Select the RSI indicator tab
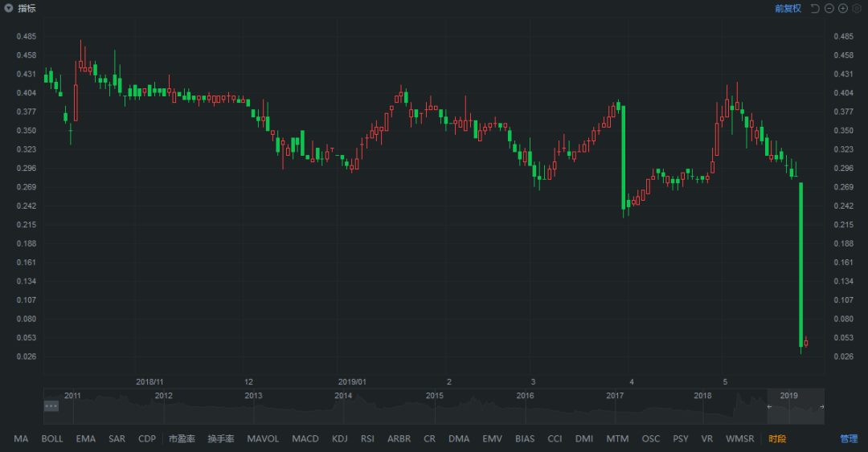This screenshot has height=452, width=868. coord(367,438)
